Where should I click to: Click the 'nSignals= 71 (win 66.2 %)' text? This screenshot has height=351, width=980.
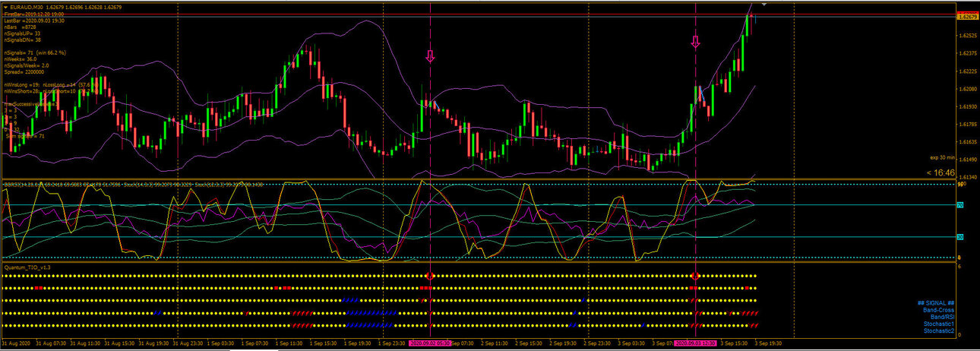click(x=35, y=52)
